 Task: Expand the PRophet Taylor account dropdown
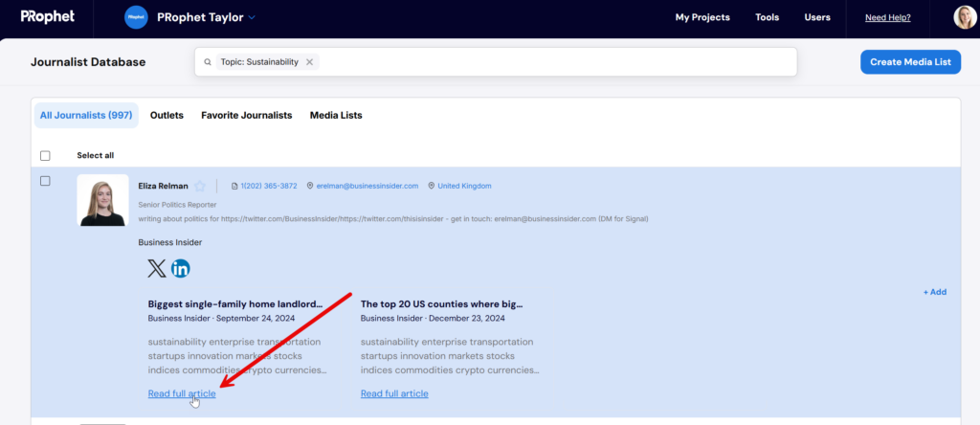click(252, 17)
